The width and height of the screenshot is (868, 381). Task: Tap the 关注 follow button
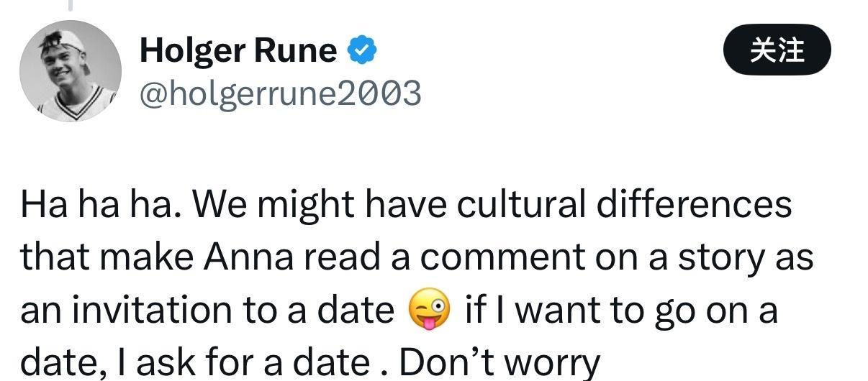point(777,51)
